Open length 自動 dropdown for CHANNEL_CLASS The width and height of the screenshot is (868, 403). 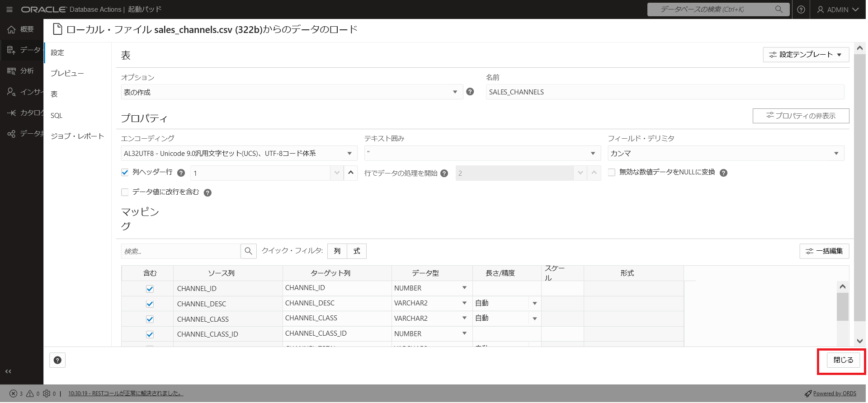click(x=535, y=319)
